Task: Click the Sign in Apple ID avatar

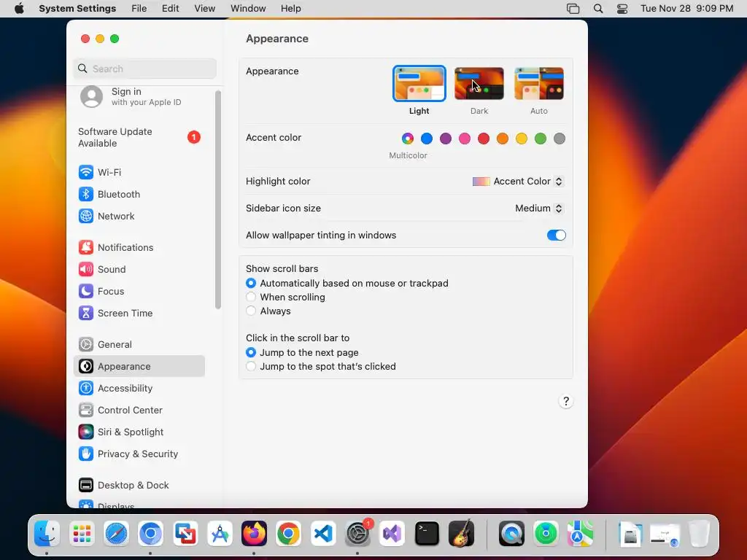Action: 91,97
